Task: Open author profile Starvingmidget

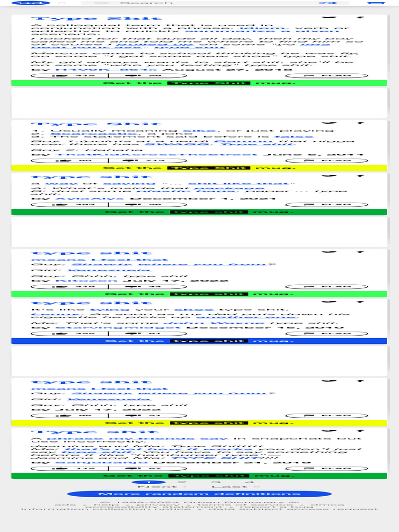Action: [117, 328]
